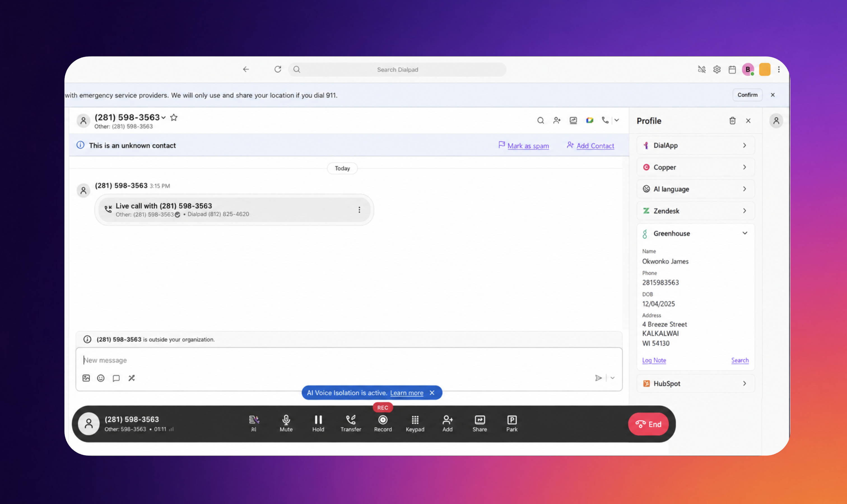Transfer the current call
Viewport: 847px width, 504px height.
coord(351,423)
